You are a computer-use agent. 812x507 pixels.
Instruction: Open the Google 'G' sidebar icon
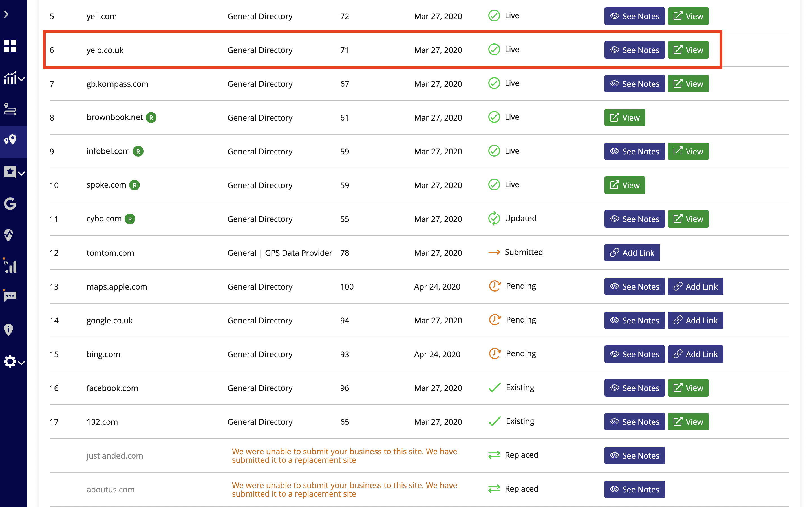10,204
